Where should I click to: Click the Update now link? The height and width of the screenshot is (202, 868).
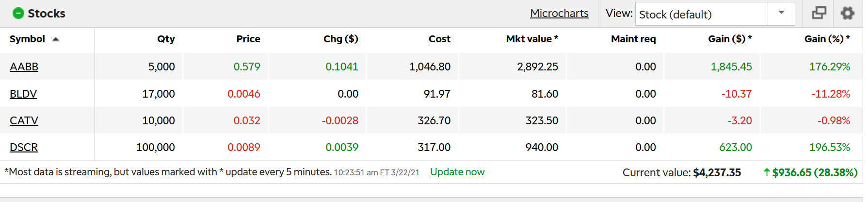[x=457, y=172]
